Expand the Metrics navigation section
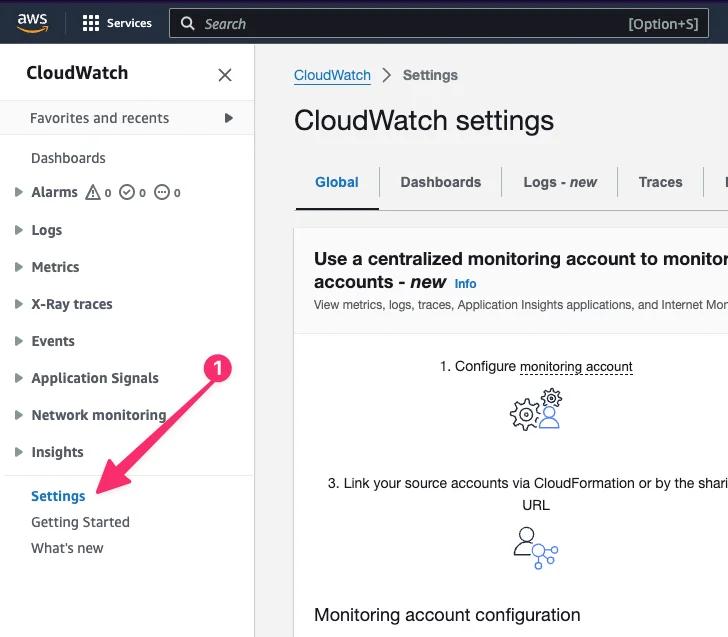The height and width of the screenshot is (637, 728). tap(19, 267)
